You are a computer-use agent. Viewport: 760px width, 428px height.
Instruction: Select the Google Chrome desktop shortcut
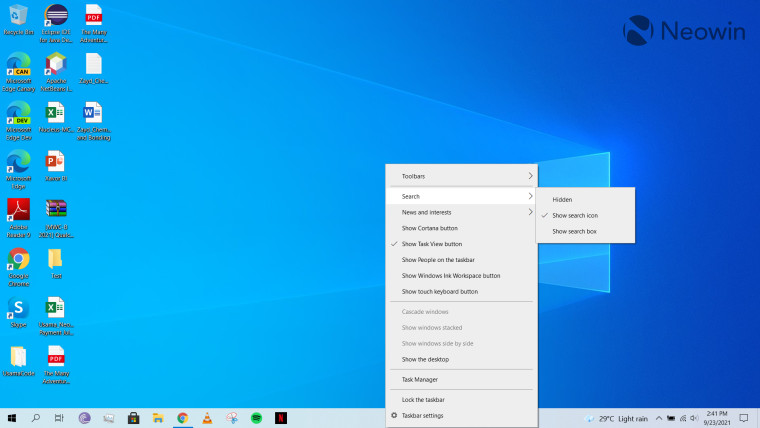click(18, 267)
